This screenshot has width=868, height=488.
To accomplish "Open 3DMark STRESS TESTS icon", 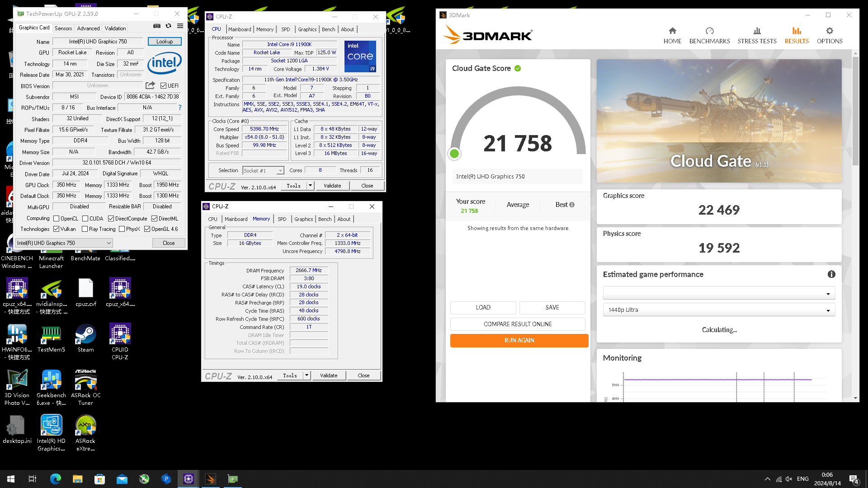I will coord(757,31).
